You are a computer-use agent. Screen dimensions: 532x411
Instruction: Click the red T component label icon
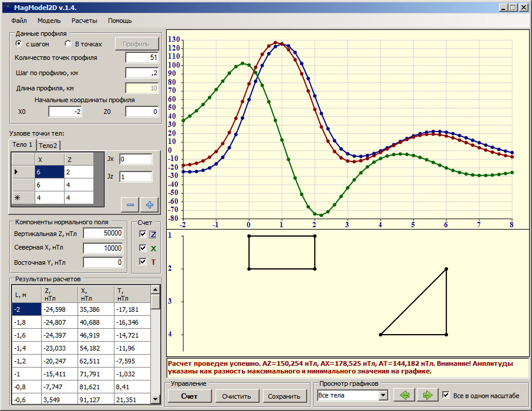153,262
